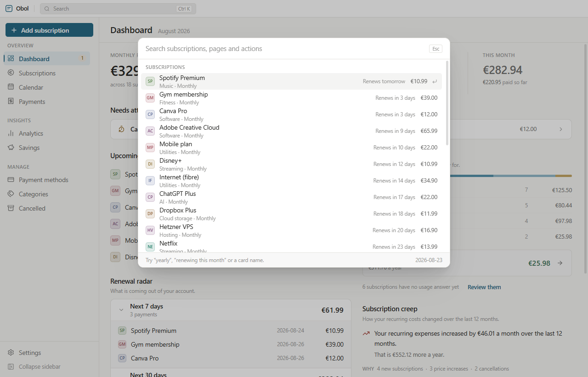Open Savings in sidebar
Screen dimensions: 588x377
point(48,148)
